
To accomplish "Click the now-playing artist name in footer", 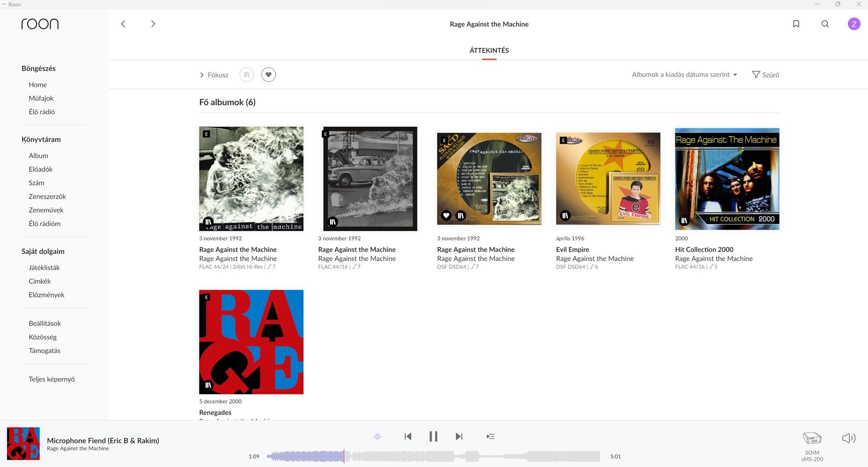I will [78, 448].
